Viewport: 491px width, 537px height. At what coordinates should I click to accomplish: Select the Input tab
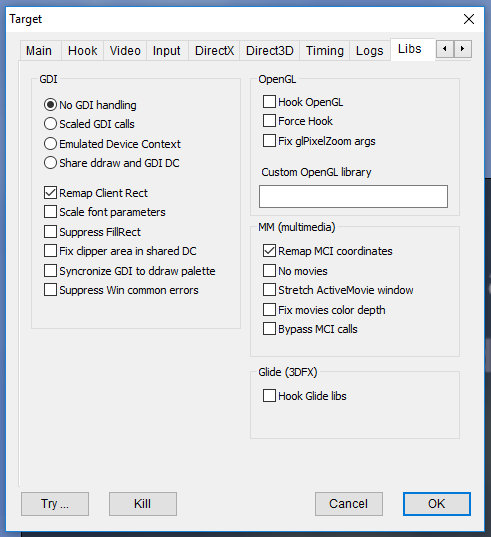click(167, 51)
